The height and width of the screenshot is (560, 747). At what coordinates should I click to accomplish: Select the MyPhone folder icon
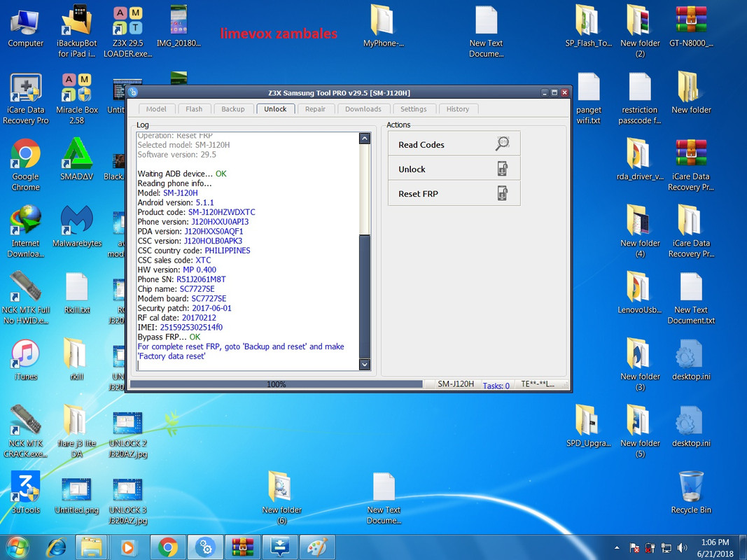coord(384,27)
